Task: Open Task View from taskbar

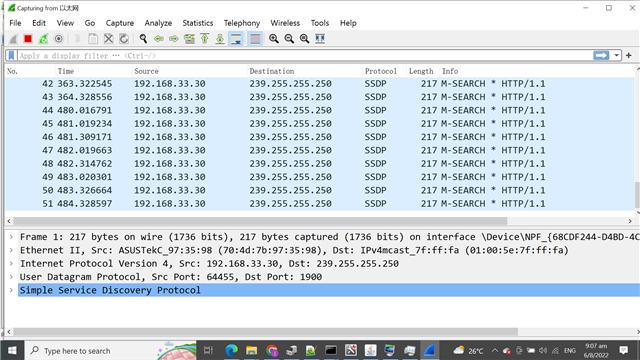Action: (209, 350)
